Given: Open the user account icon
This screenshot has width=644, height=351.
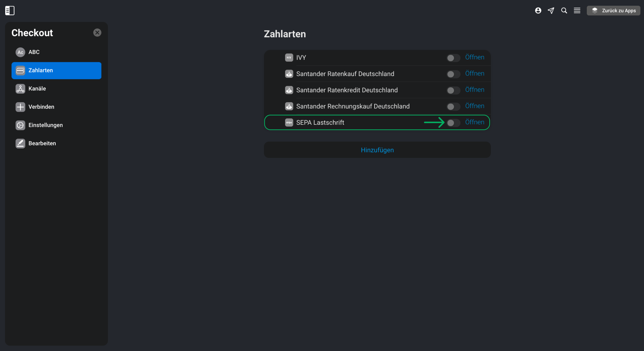Looking at the screenshot, I should [x=538, y=10].
